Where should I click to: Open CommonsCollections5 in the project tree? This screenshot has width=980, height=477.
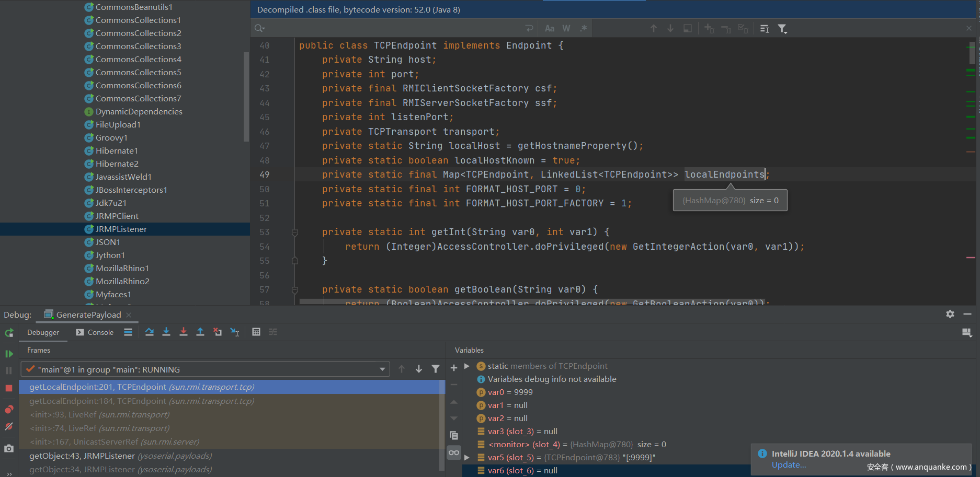[138, 73]
